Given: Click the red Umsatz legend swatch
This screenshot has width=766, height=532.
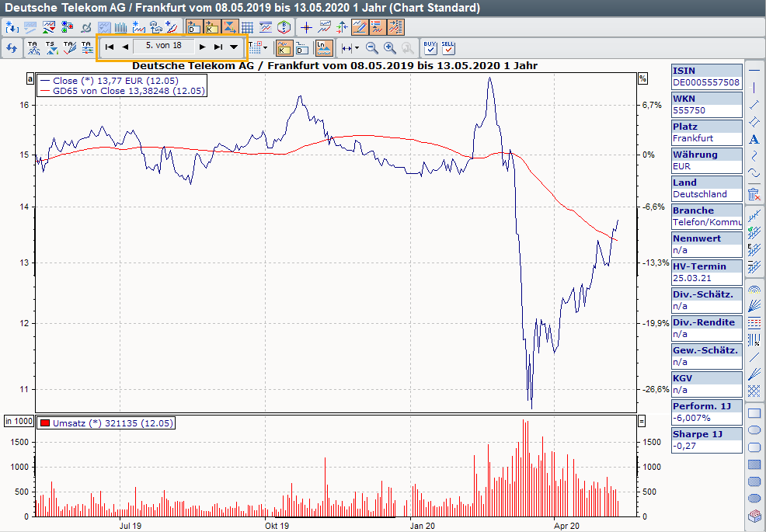Looking at the screenshot, I should click(45, 423).
